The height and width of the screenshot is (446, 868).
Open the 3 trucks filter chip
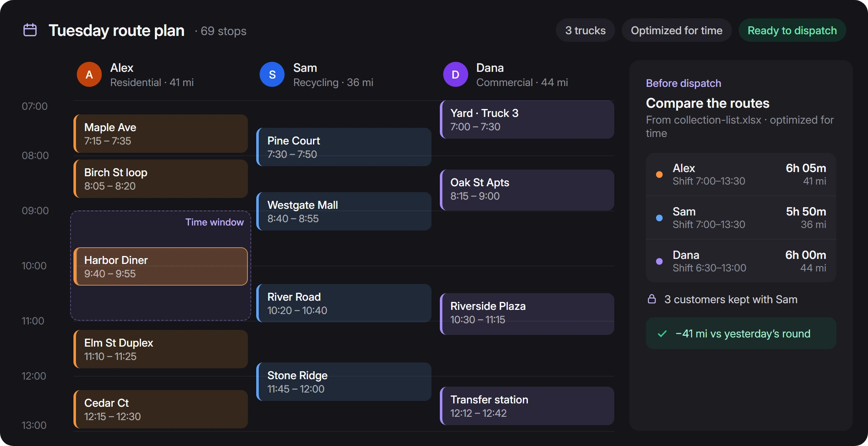(x=585, y=30)
